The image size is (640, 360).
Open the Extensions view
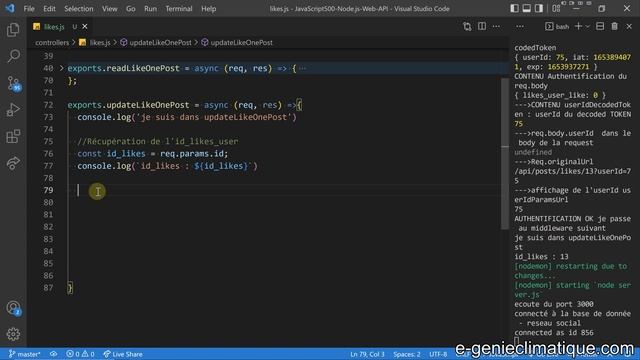(x=13, y=136)
